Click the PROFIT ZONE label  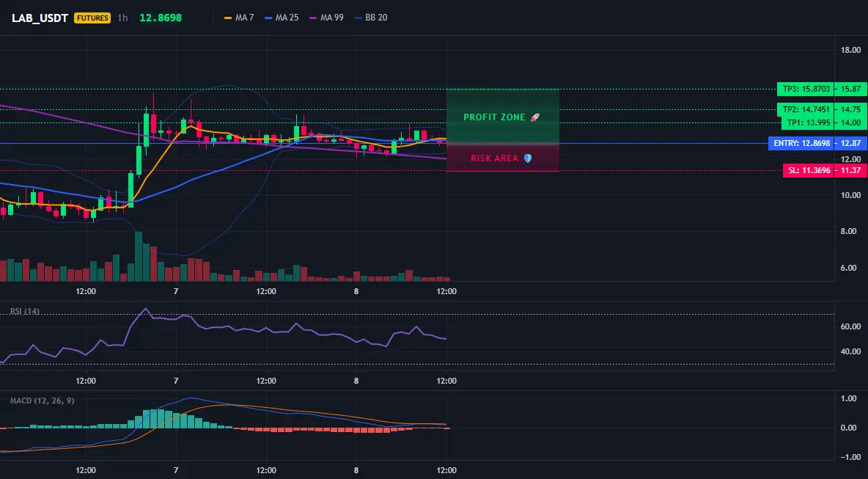click(x=494, y=117)
